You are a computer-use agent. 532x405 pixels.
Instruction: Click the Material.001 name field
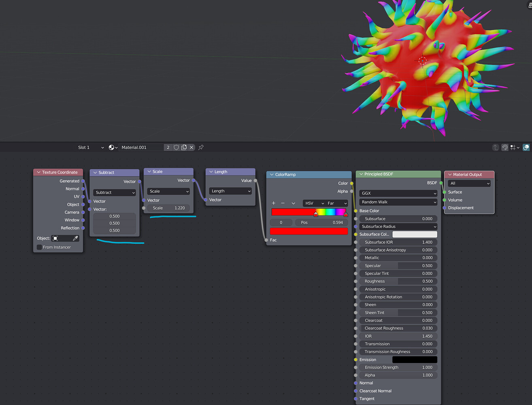coord(141,147)
